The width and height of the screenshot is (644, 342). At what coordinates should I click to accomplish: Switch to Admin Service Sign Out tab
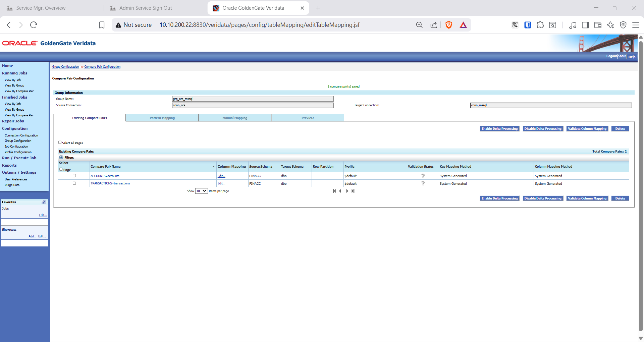click(146, 8)
